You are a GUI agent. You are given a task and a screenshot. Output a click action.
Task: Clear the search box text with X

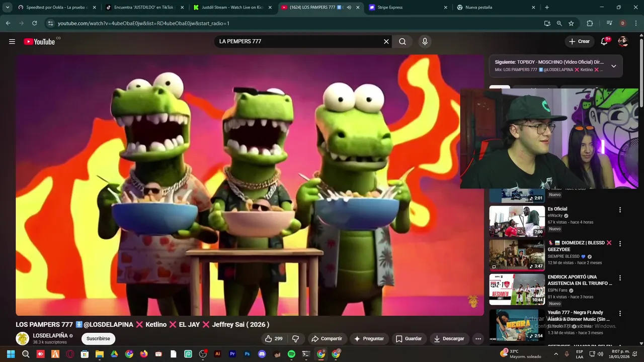(386, 42)
